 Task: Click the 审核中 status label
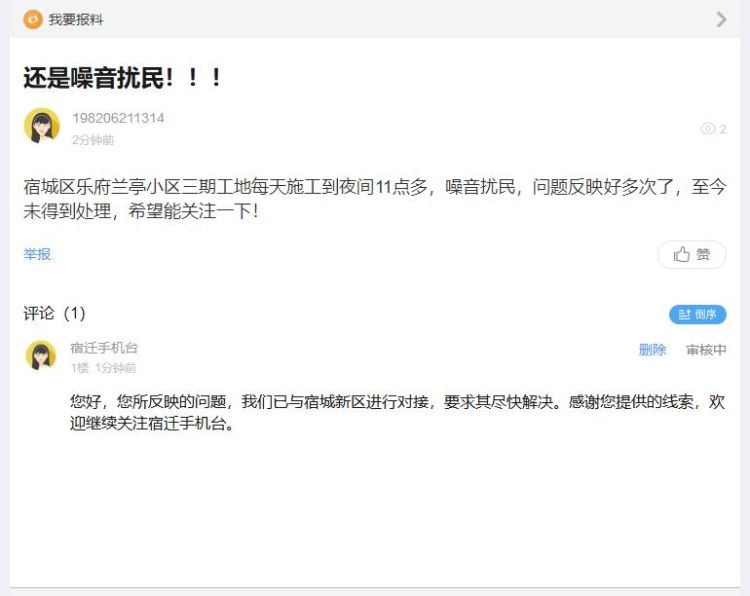[706, 350]
